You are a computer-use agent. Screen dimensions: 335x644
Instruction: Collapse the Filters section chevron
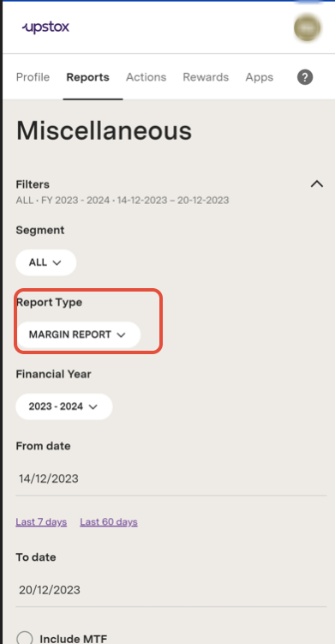click(x=316, y=184)
